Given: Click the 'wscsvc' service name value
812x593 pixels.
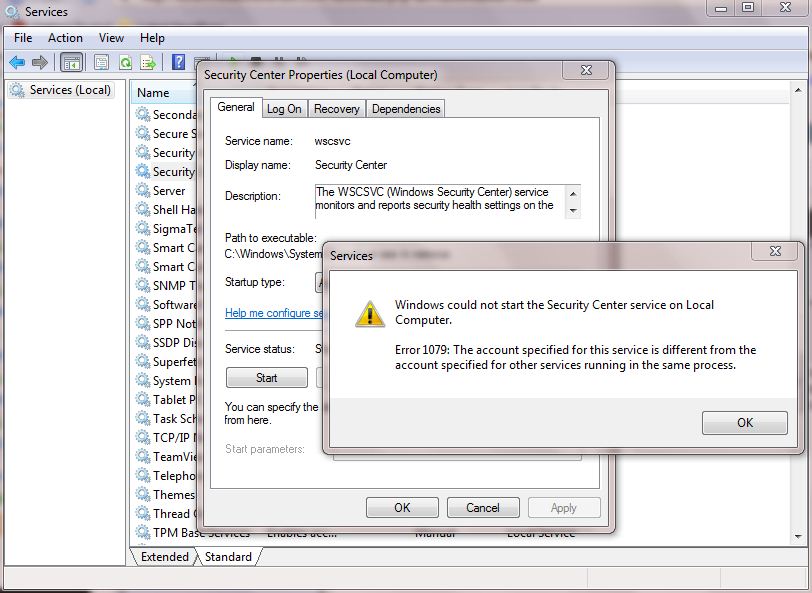Looking at the screenshot, I should tap(332, 141).
